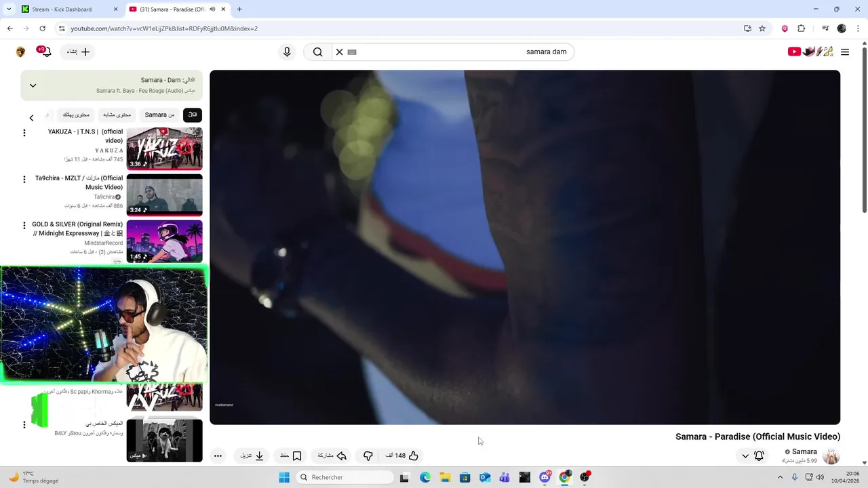Click the MindstarRecord channel name
The image size is (868, 488).
(x=104, y=243)
